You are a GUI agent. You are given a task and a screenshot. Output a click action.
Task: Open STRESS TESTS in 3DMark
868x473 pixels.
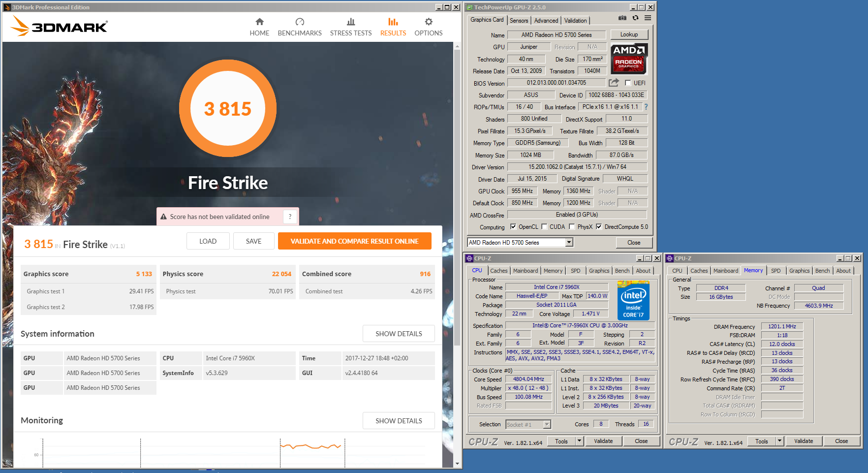coord(351,27)
